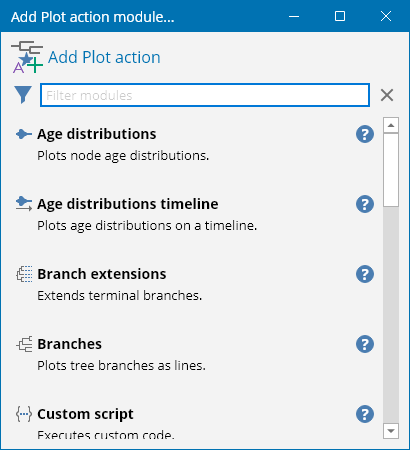Clear the filter modules text box
This screenshot has width=410, height=450.
pyautogui.click(x=387, y=95)
